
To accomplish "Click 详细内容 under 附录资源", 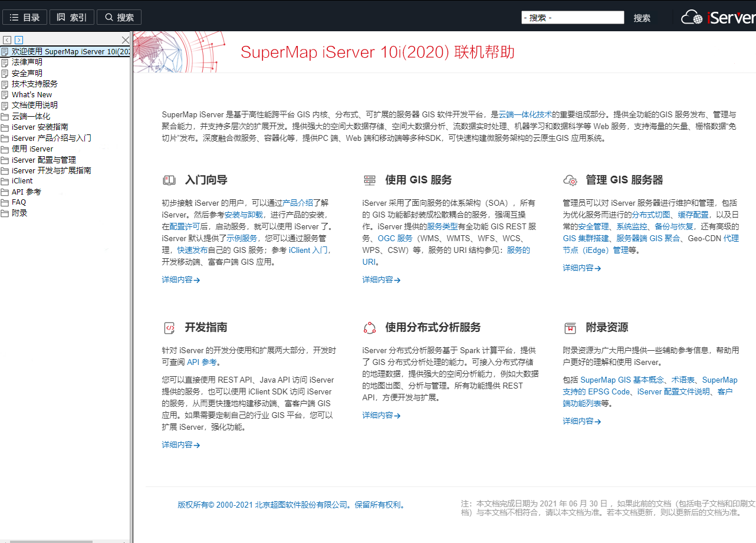I will click(x=582, y=422).
